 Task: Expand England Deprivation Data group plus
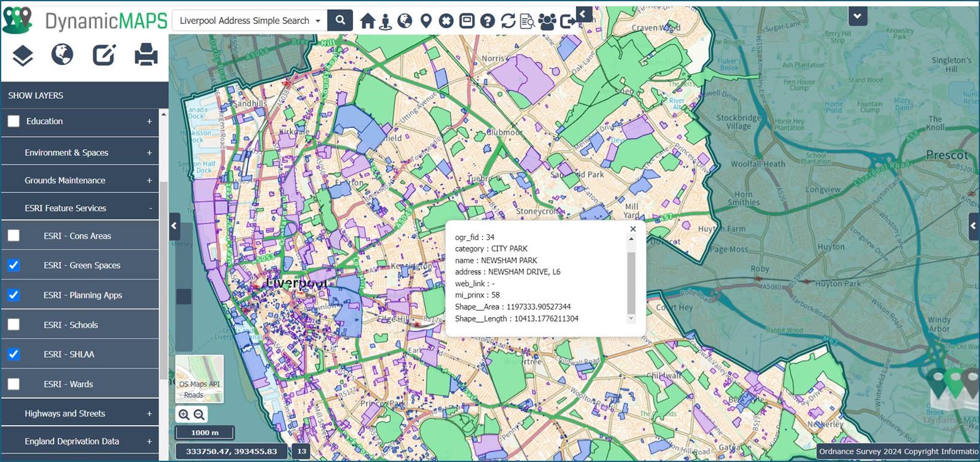click(x=149, y=441)
